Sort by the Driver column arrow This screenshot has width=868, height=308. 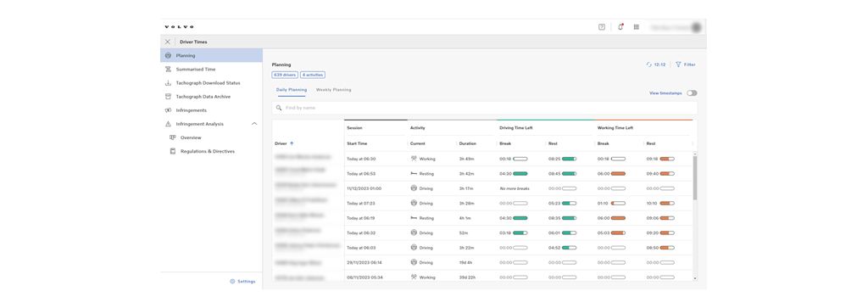(292, 143)
